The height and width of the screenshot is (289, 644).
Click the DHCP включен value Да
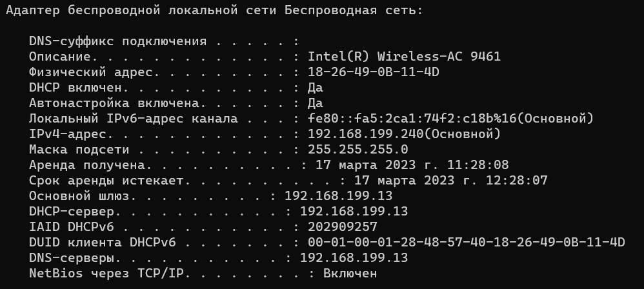[316, 88]
